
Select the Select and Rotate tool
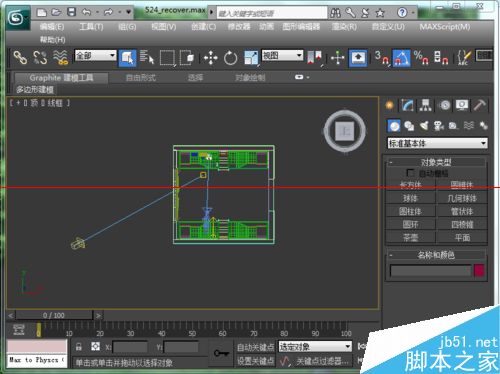coord(230,58)
